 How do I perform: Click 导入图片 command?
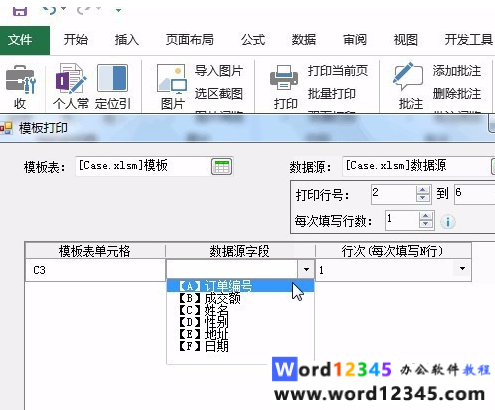(x=219, y=71)
